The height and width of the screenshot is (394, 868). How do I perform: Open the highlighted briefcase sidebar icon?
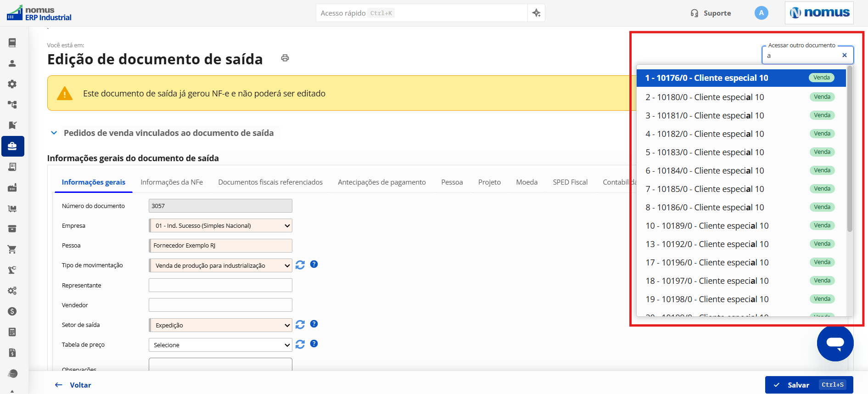12,146
